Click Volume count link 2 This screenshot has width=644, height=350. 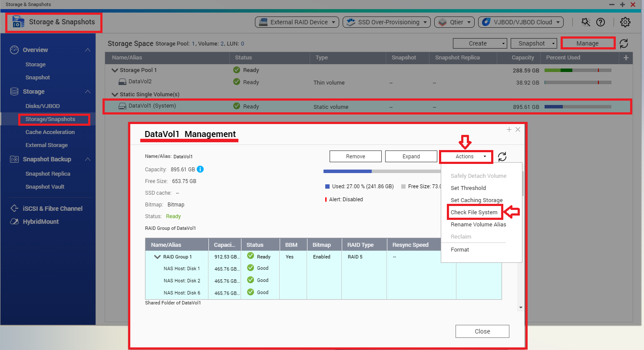pos(222,44)
